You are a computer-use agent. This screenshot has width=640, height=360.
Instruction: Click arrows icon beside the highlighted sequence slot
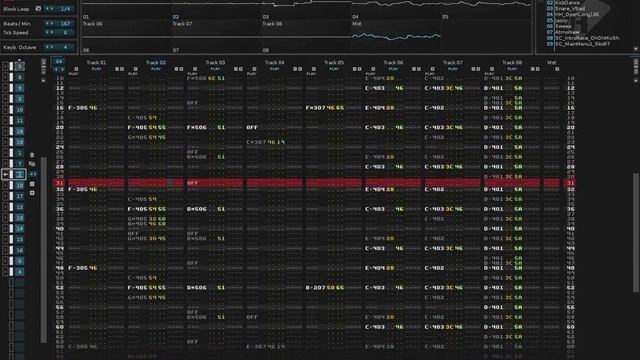(33, 174)
